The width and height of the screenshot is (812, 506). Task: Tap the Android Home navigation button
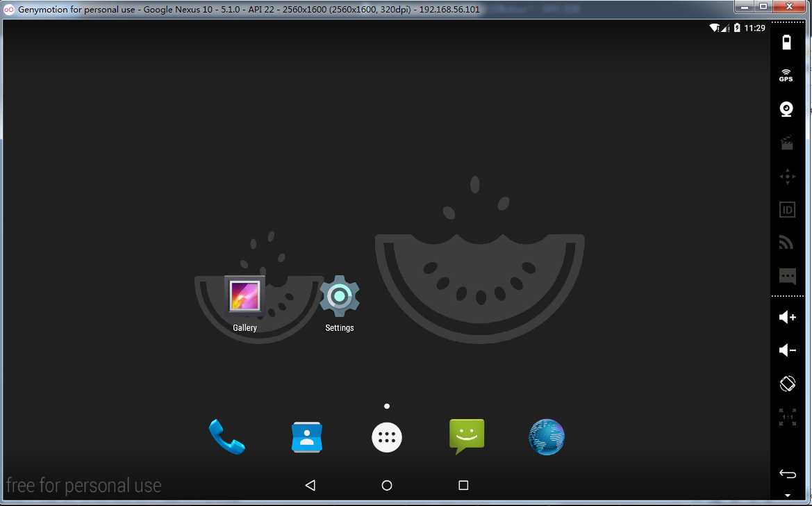(x=387, y=485)
